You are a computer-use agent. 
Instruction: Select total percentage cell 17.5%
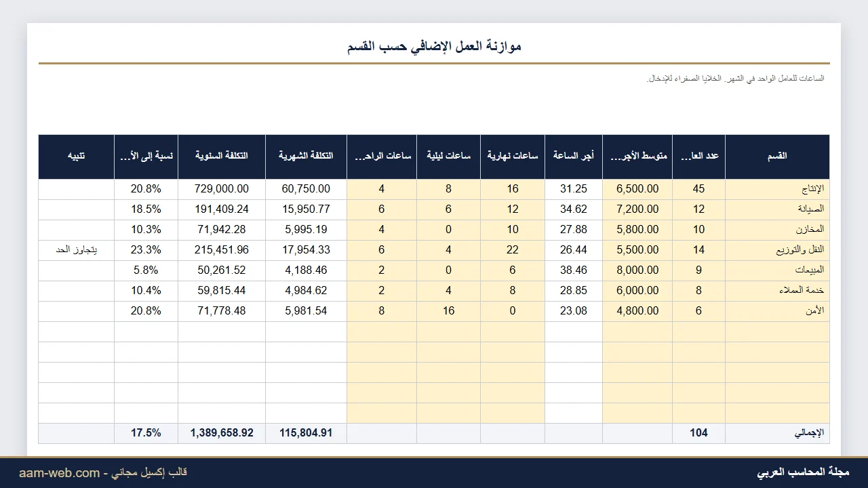146,433
